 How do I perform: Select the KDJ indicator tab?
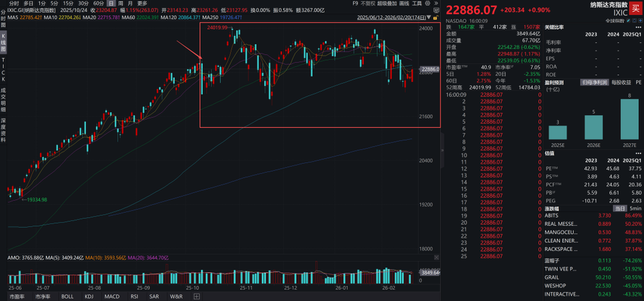89,296
